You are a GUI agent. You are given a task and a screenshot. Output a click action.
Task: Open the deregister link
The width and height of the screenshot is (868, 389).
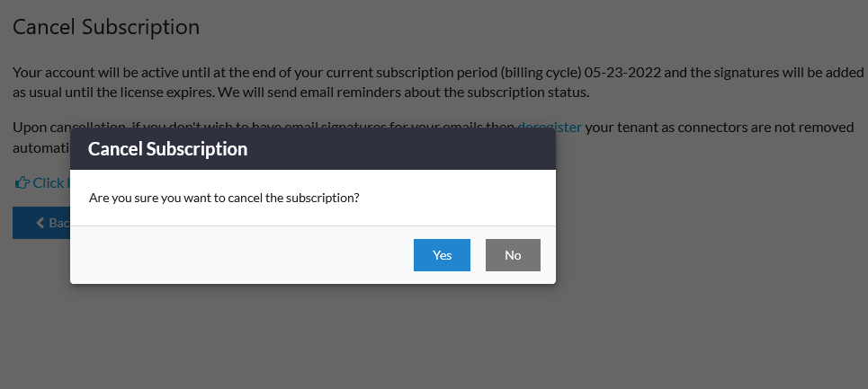point(550,128)
